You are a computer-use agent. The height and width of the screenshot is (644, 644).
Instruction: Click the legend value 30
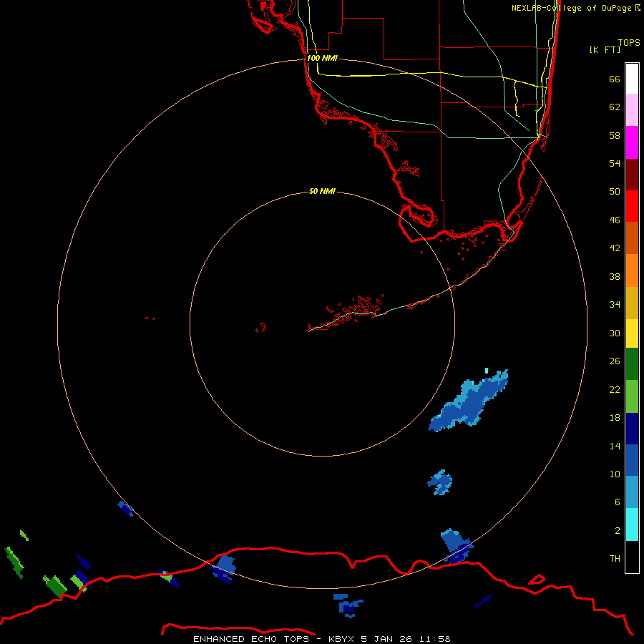615,333
